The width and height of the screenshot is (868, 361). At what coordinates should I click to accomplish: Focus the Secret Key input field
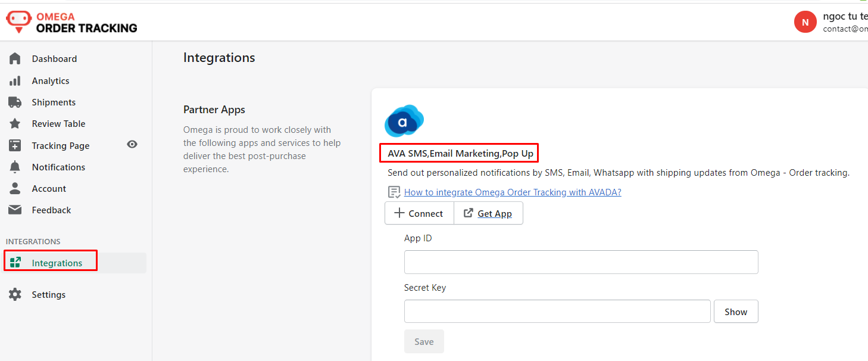tap(557, 312)
